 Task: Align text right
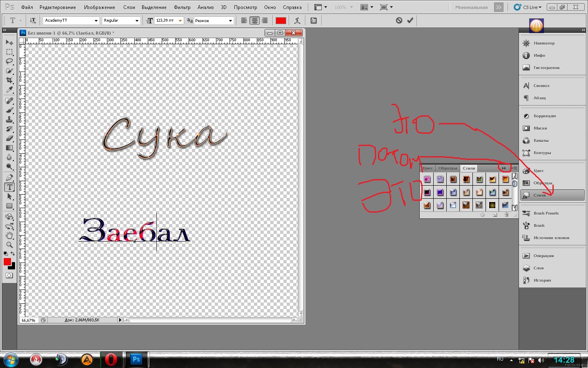click(265, 20)
